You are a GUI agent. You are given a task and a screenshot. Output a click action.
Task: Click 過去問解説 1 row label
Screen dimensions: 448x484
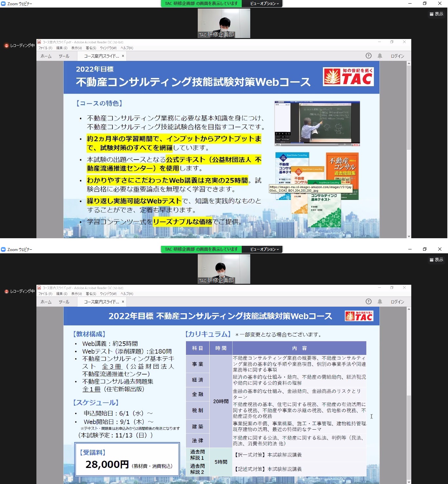pos(197,455)
